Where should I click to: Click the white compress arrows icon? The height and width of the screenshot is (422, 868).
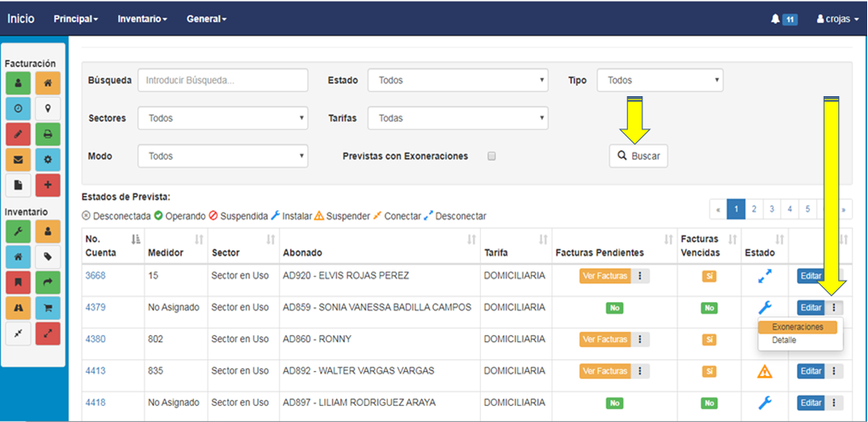click(18, 334)
